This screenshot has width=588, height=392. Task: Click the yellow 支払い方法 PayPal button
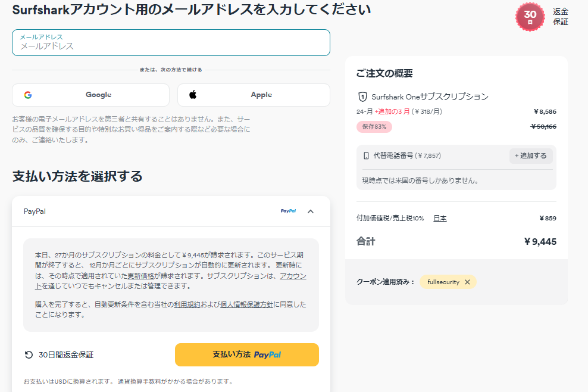(x=247, y=354)
